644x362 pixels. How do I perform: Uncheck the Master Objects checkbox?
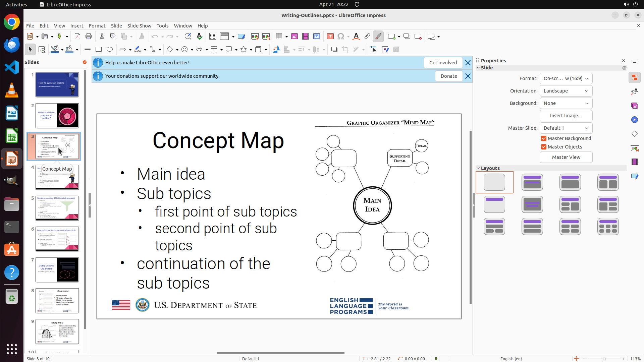point(544,147)
